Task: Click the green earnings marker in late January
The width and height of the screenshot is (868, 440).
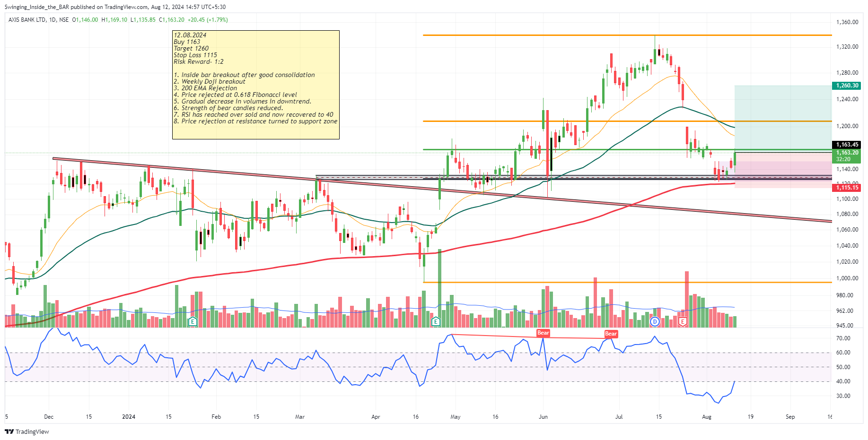Action: point(193,322)
